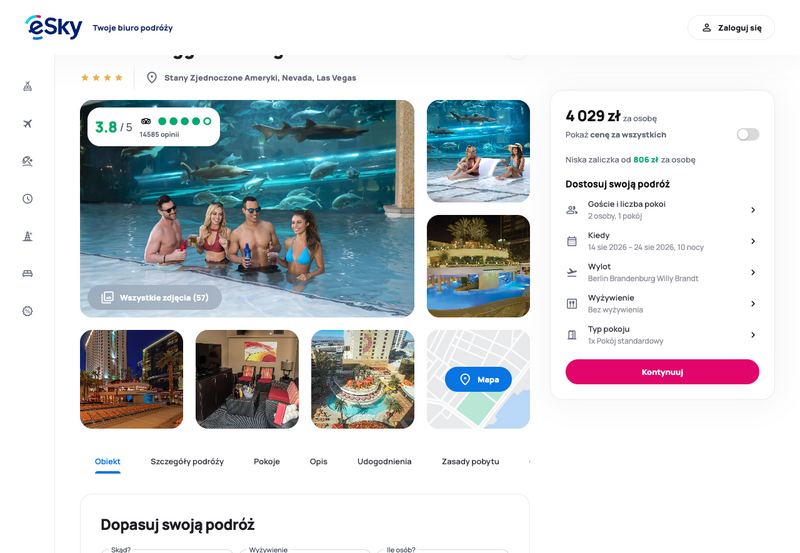Open the Wyżywienie meal plan row
The image size is (800, 553).
662,304
